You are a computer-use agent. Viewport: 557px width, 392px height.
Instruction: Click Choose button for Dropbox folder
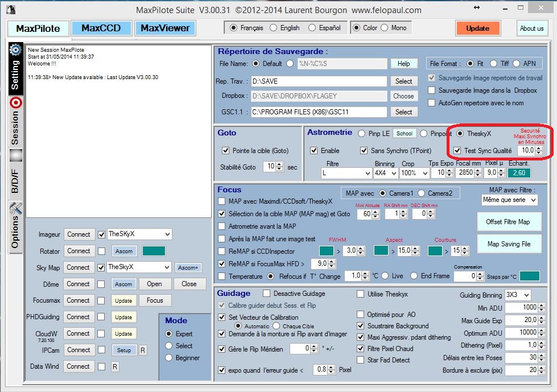(x=403, y=96)
